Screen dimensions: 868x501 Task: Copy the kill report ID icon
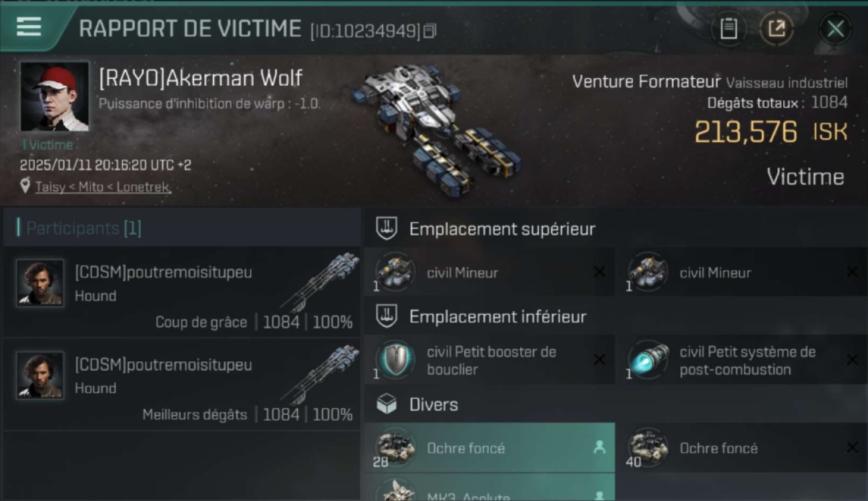(430, 31)
